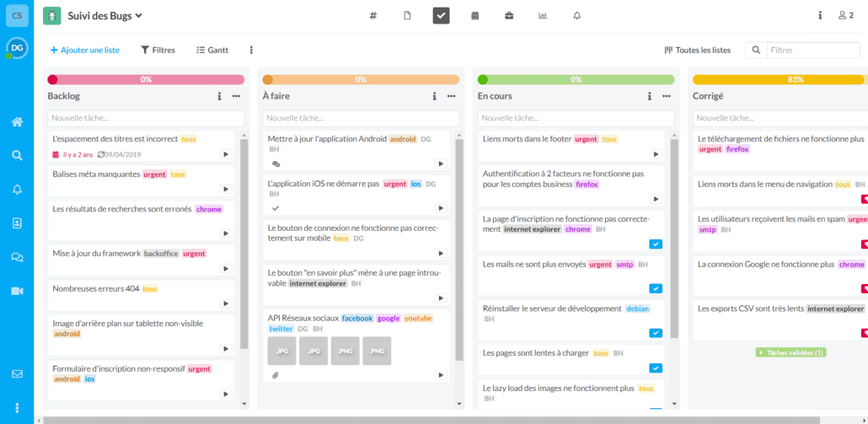Viewport: 868px width, 424px height.
Task: Toggle checkbox on 'Réinstaller le serveur de développement'
Action: 656,333
